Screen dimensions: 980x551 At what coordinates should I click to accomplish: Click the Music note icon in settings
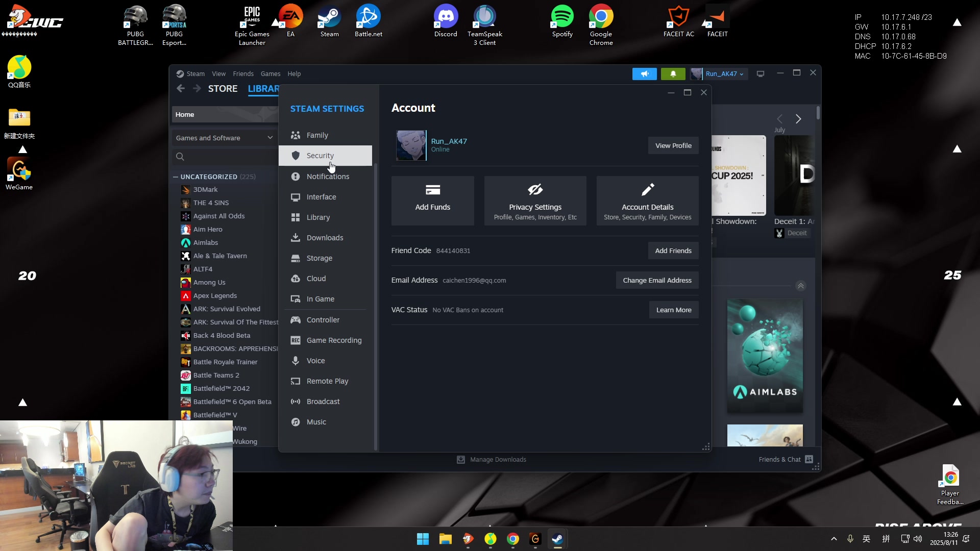coord(296,422)
